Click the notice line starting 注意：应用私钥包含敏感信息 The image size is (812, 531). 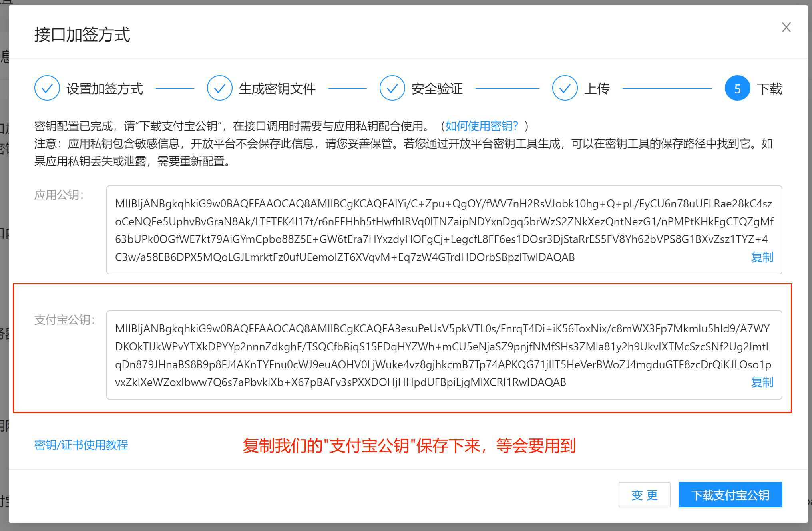pyautogui.click(x=404, y=153)
